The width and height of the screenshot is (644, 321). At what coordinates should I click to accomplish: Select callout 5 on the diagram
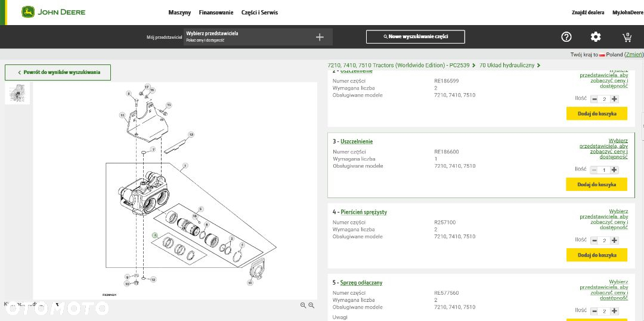click(201, 209)
